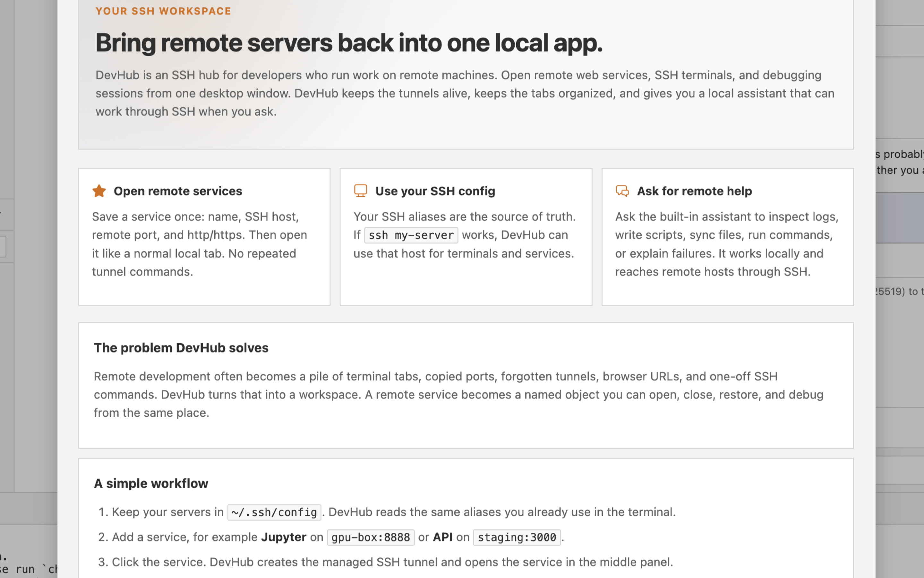Viewport: 924px width, 578px height.
Task: Click the 'Save a service once' card description
Action: click(x=199, y=244)
